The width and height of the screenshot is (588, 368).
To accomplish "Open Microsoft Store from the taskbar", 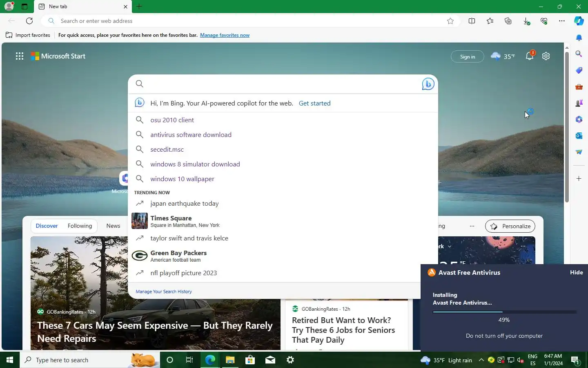I will 250,360.
